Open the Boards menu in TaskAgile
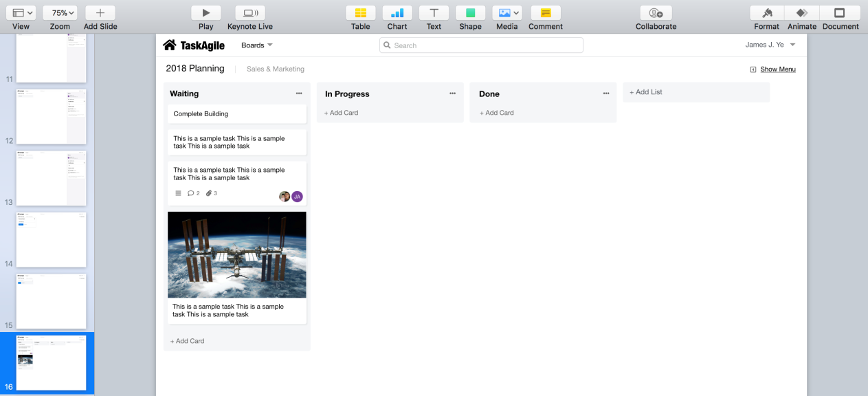This screenshot has width=868, height=396. pos(257,45)
